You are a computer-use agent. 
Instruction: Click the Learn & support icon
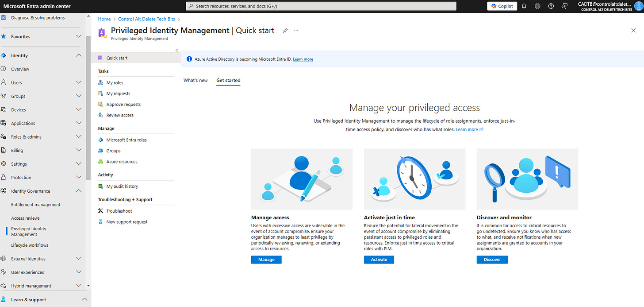(x=4, y=299)
